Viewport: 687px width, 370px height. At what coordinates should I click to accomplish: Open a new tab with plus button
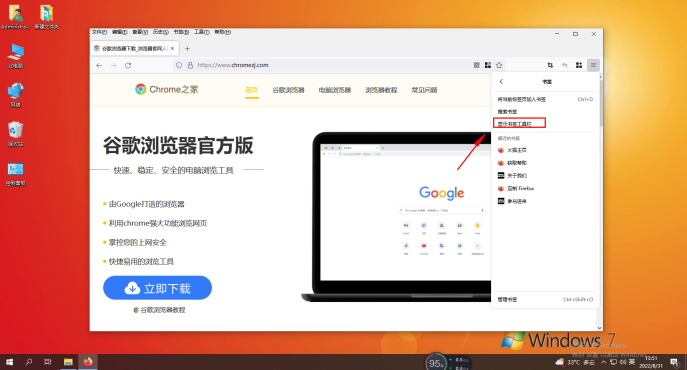point(187,48)
